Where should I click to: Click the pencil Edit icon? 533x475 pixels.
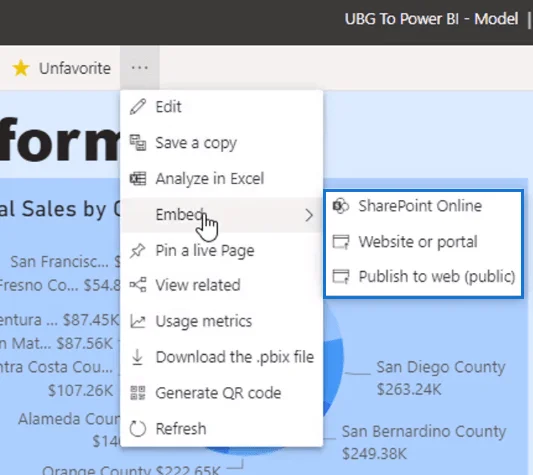pos(138,107)
